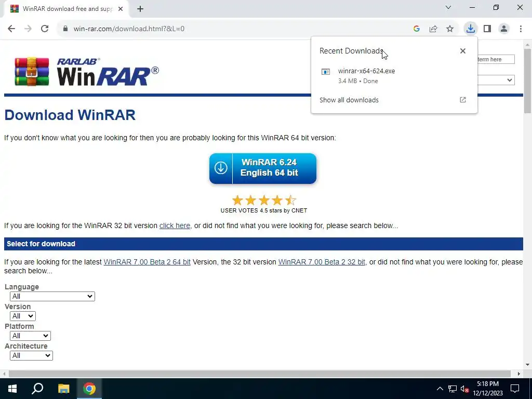Image resolution: width=532 pixels, height=399 pixels.
Task: Click the Google icon in address bar
Action: click(417, 29)
